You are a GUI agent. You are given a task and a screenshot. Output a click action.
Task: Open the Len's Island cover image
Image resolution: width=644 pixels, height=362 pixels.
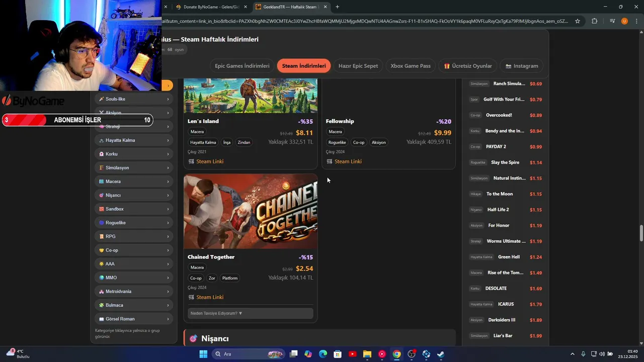[251, 96]
